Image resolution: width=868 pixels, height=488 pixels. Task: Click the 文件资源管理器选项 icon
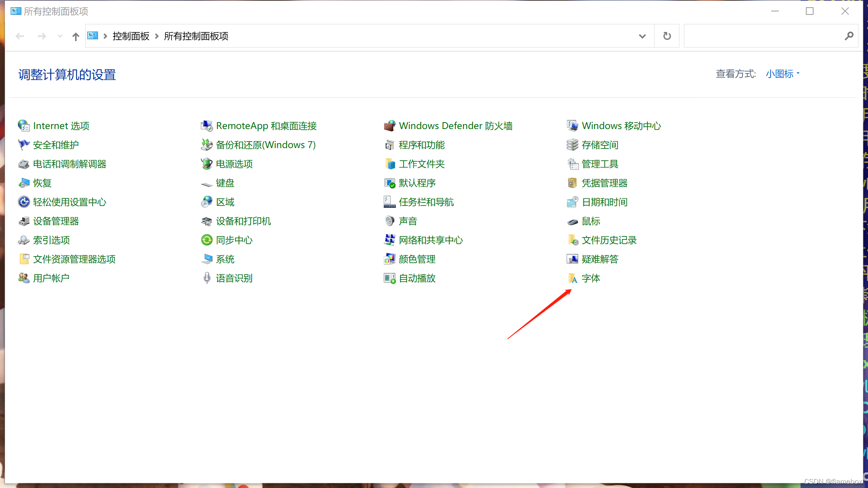(x=24, y=259)
